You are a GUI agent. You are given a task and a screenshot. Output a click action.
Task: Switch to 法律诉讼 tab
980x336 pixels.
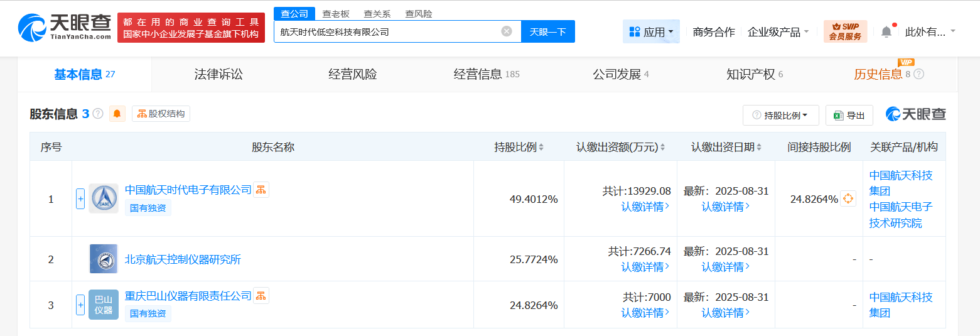tap(218, 74)
